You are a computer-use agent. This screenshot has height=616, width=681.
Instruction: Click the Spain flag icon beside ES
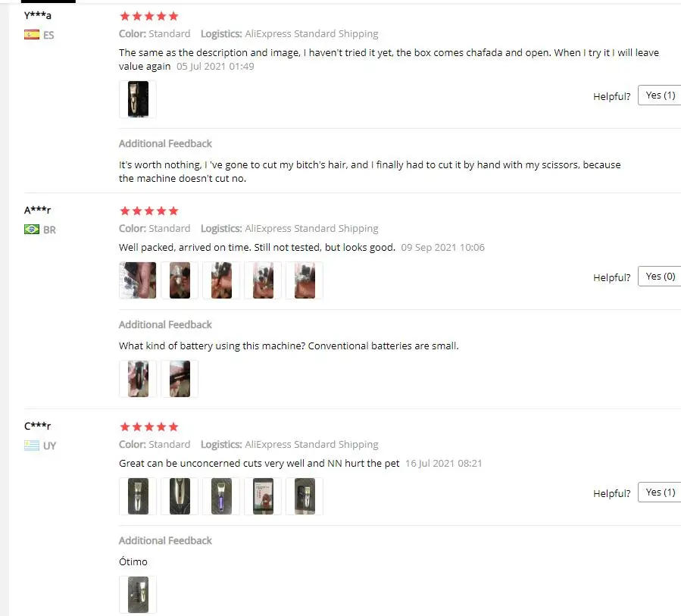point(32,35)
